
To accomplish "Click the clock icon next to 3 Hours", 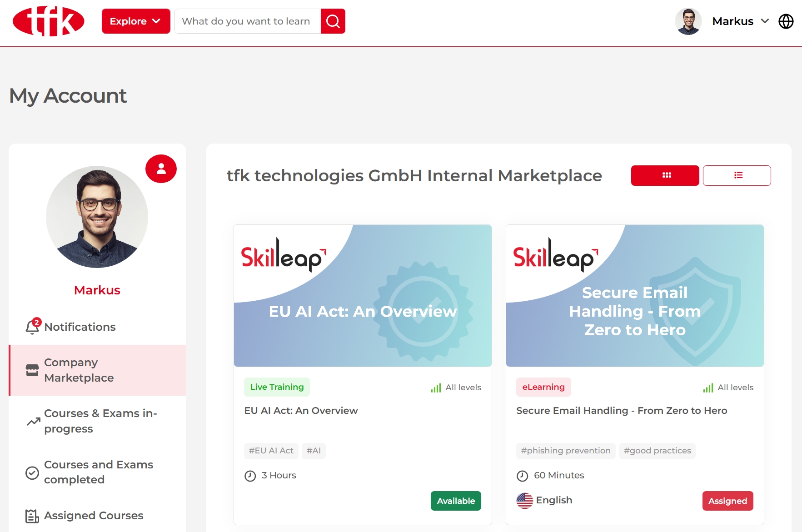I will click(250, 476).
